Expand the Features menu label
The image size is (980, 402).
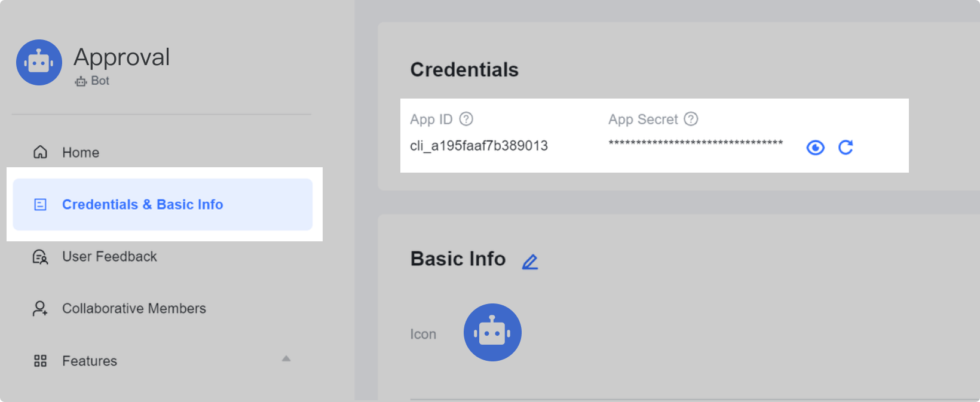(90, 361)
